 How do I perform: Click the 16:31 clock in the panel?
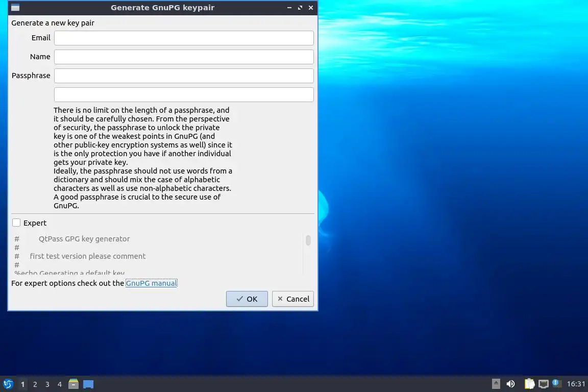(576, 384)
